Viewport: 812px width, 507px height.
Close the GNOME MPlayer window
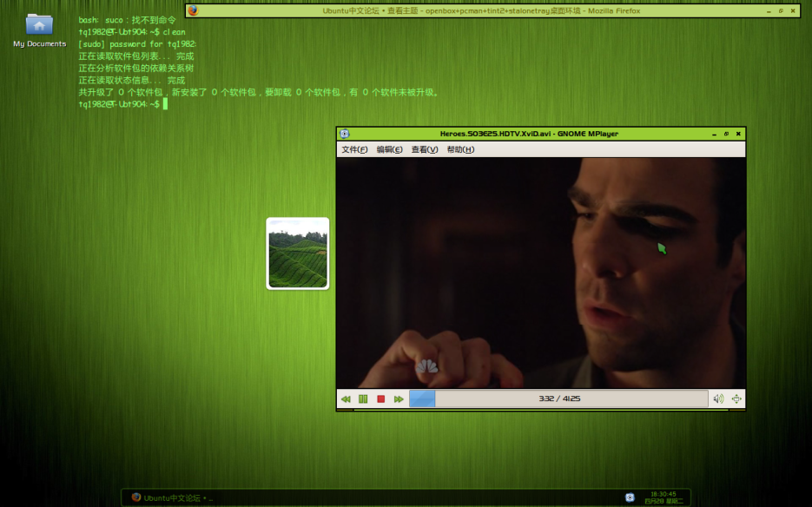click(x=738, y=134)
